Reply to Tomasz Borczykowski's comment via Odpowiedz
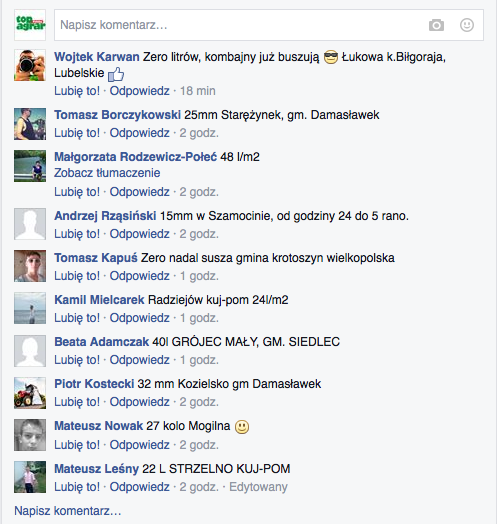This screenshot has height=524, width=497. tap(139, 133)
